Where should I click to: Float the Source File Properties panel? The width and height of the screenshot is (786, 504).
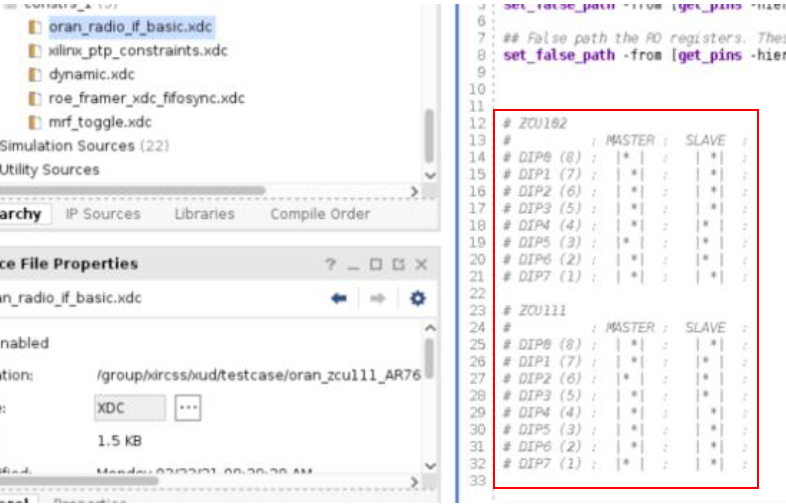397,265
